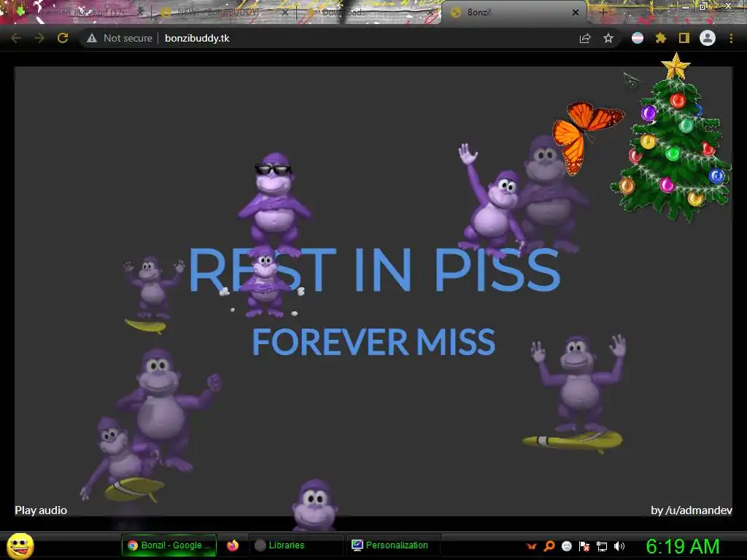Switch to the Bonzi! - Google taskbar button
This screenshot has width=747, height=560.
(x=169, y=545)
